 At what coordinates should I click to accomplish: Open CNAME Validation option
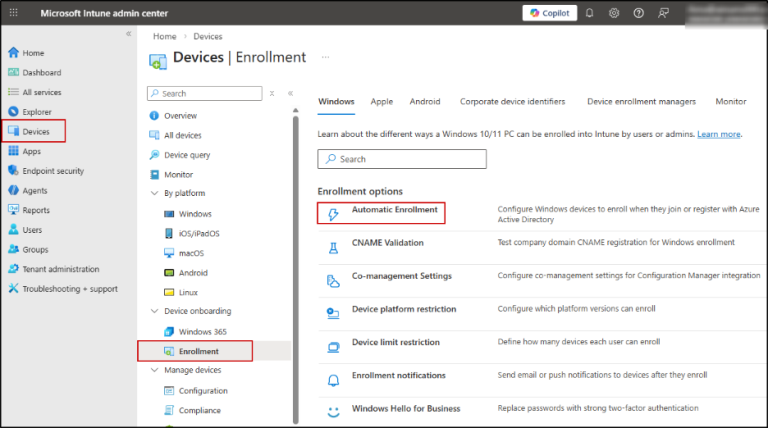coord(387,243)
